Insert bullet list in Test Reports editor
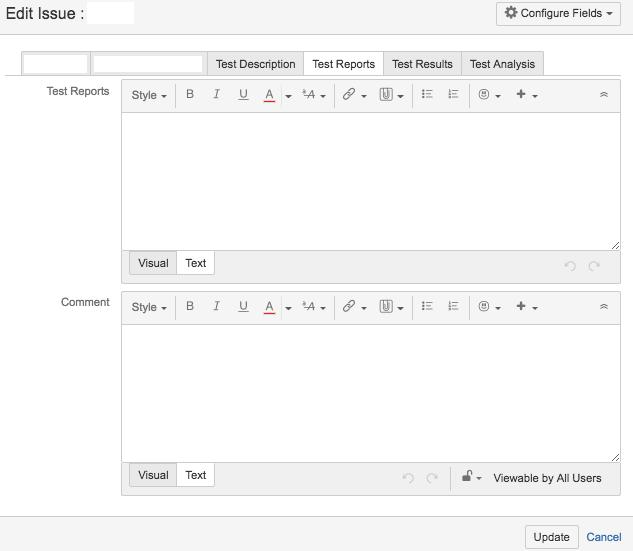Screen dimensions: 633x551 427,95
